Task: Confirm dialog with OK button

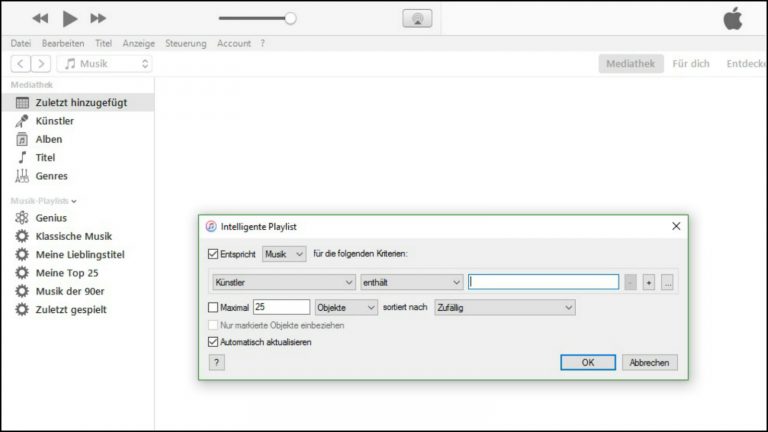Action: coord(587,362)
